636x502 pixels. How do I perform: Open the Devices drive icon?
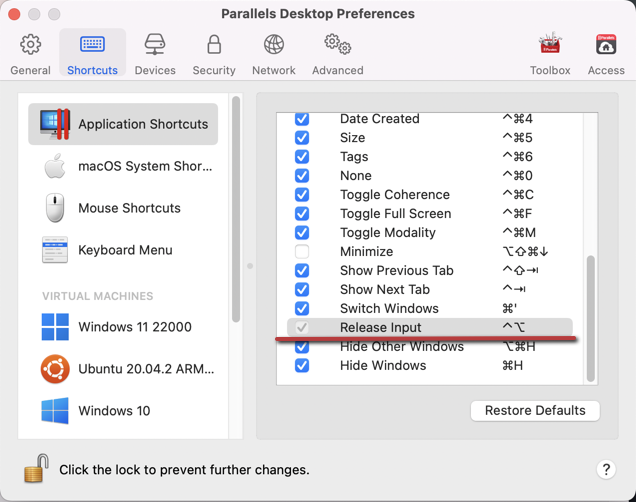(155, 44)
